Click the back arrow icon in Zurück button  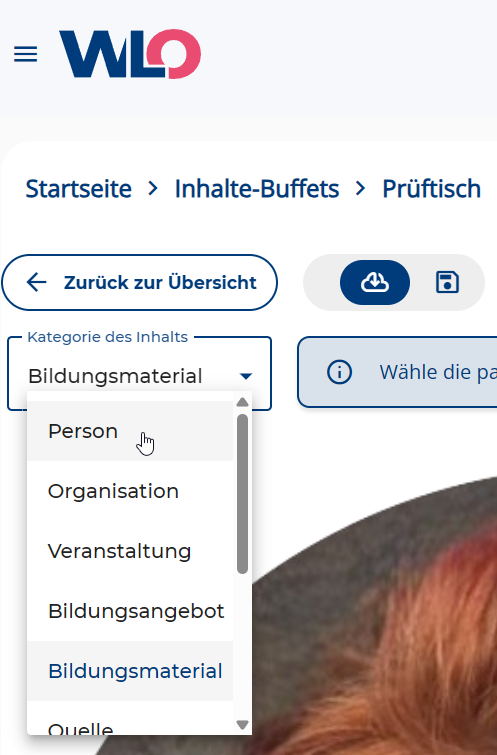click(x=37, y=283)
